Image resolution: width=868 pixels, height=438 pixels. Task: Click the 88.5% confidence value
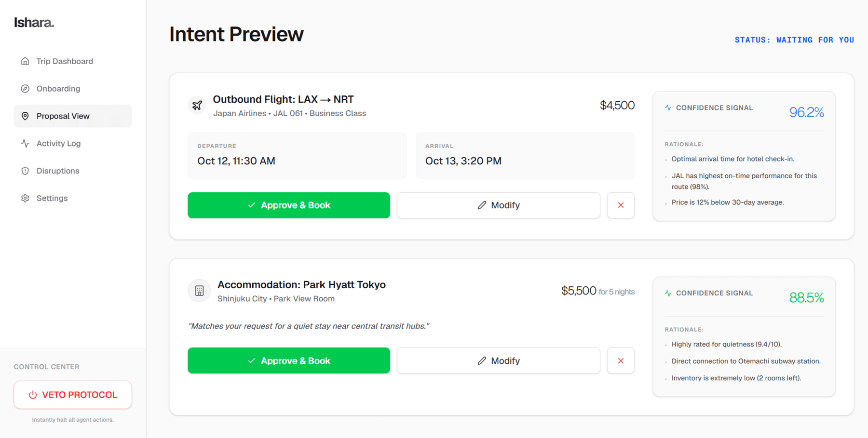click(806, 298)
